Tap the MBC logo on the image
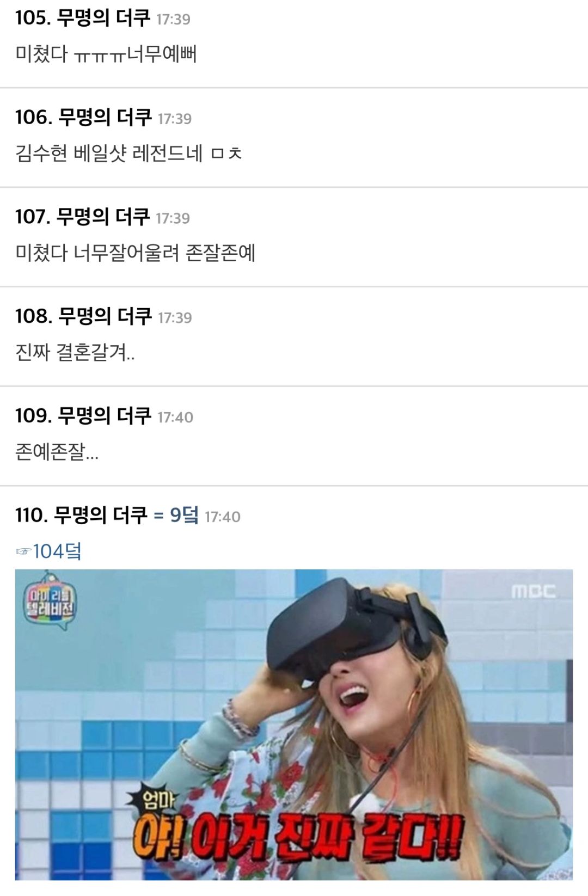The height and width of the screenshot is (896, 588). pyautogui.click(x=533, y=592)
